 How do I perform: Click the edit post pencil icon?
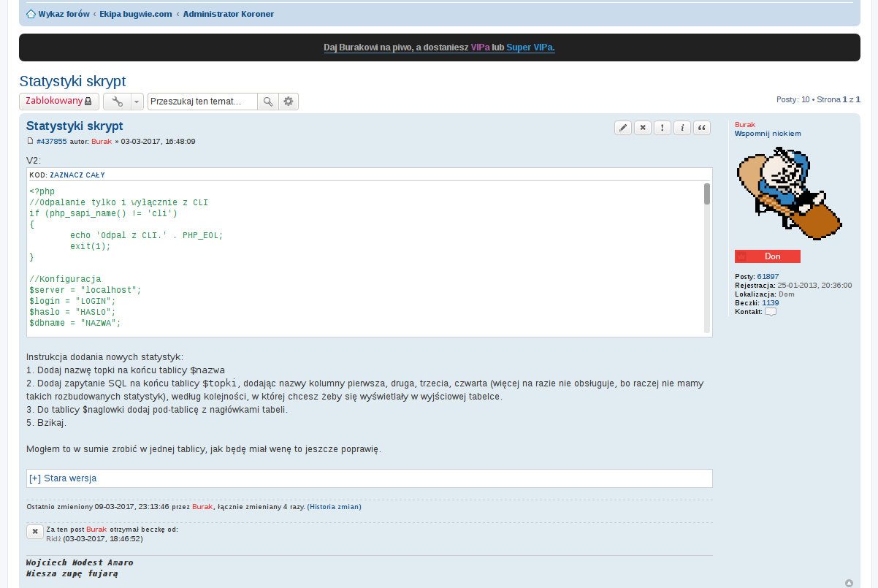623,128
